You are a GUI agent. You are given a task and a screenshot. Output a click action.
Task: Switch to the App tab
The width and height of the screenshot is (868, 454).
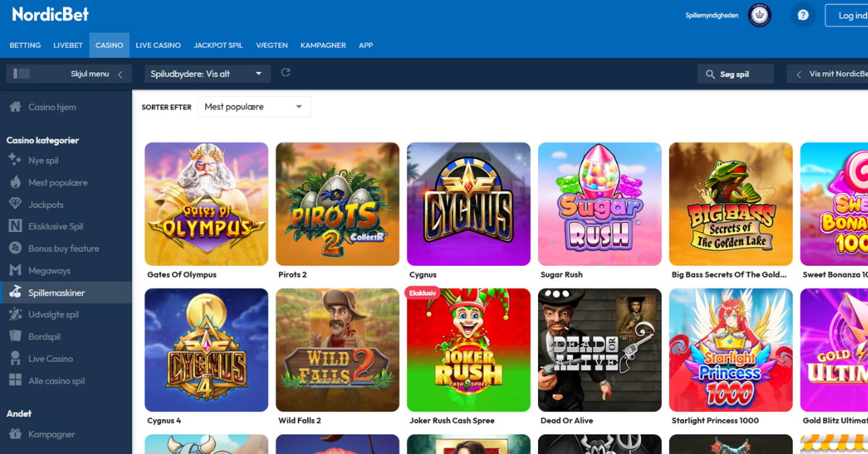click(366, 46)
